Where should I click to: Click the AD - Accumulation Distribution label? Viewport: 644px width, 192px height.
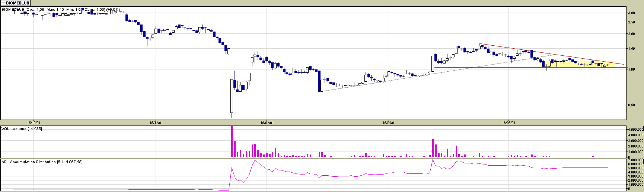42,162
